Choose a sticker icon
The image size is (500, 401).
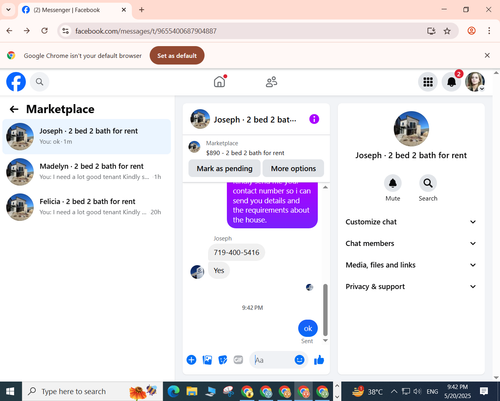[223, 360]
